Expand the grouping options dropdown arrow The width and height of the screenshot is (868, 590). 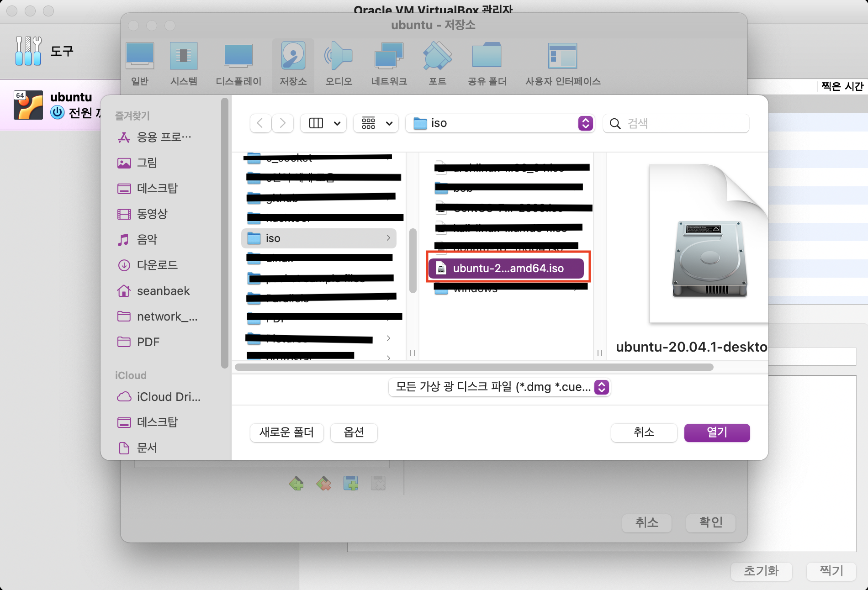pos(389,123)
